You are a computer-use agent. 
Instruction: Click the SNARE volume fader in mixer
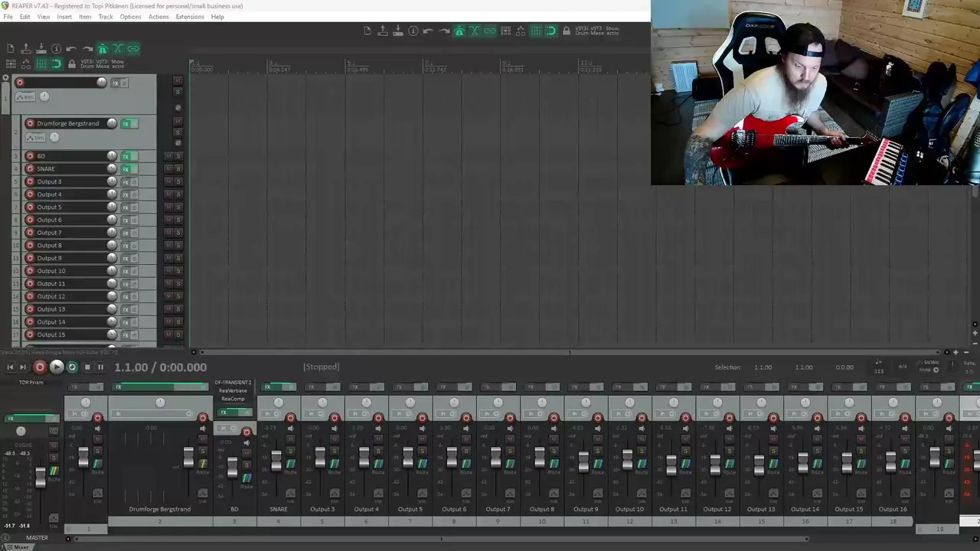tap(276, 461)
